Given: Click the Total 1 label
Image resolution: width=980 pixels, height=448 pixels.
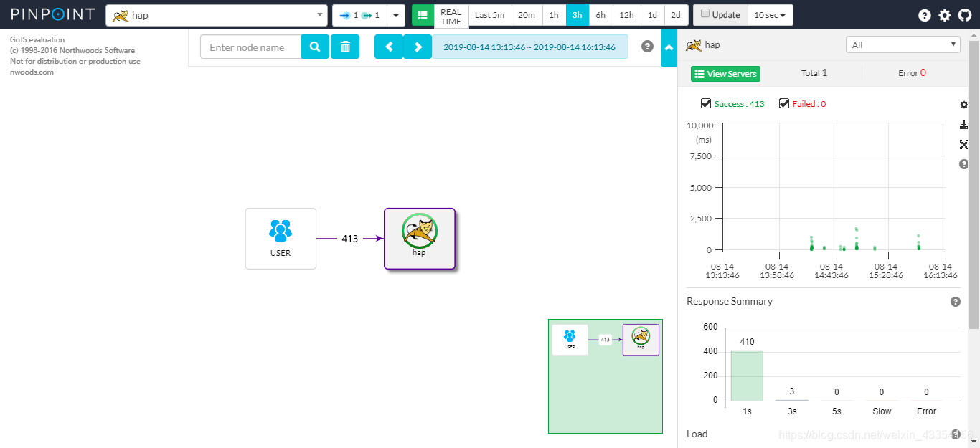Looking at the screenshot, I should [x=814, y=73].
